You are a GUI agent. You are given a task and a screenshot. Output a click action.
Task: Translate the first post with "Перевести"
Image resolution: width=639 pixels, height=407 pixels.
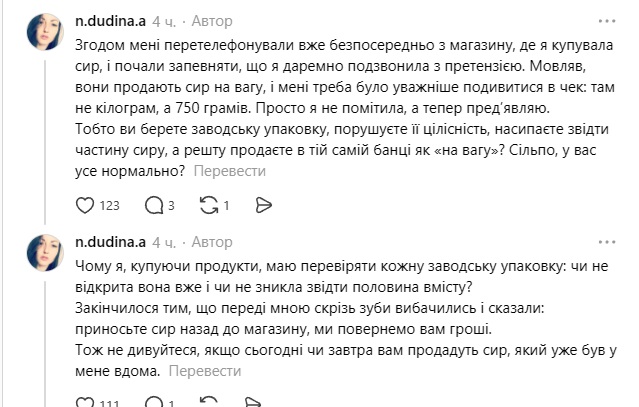(x=227, y=171)
